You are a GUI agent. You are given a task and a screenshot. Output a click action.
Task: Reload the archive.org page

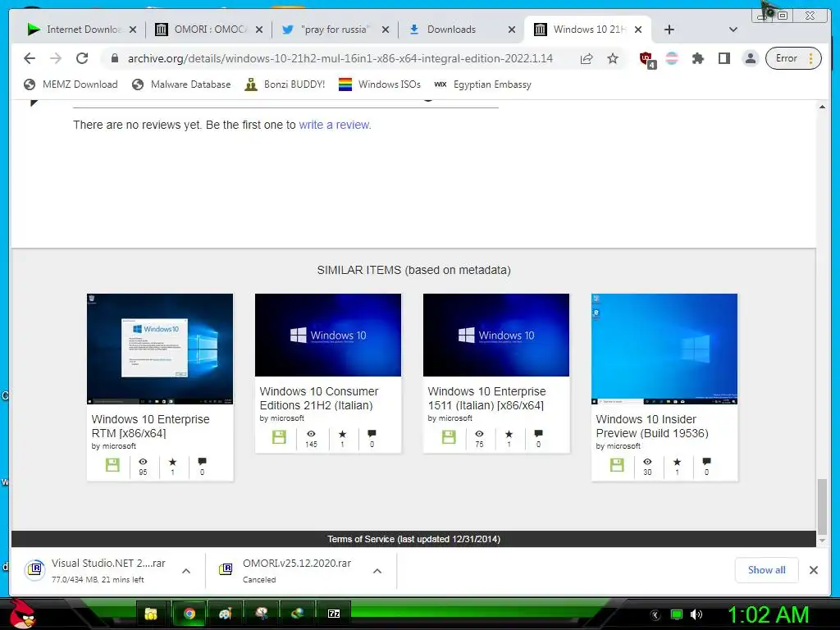pyautogui.click(x=82, y=58)
